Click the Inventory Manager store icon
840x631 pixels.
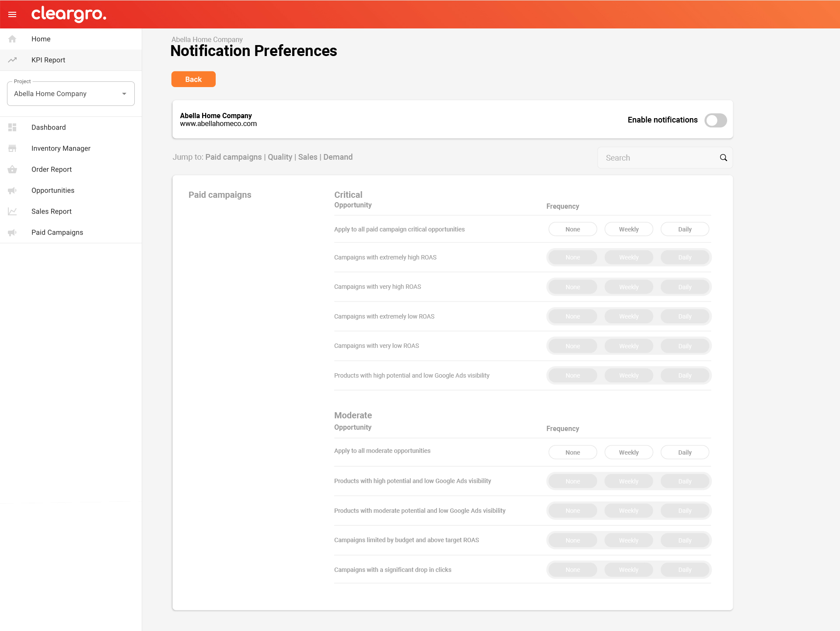click(x=12, y=148)
